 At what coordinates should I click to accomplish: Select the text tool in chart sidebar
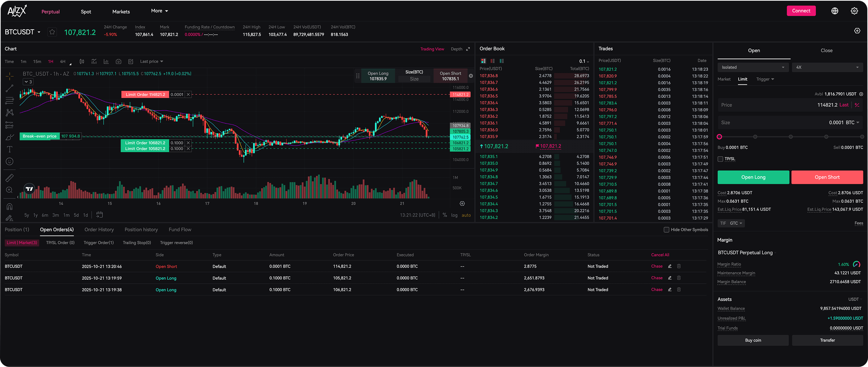coord(10,149)
